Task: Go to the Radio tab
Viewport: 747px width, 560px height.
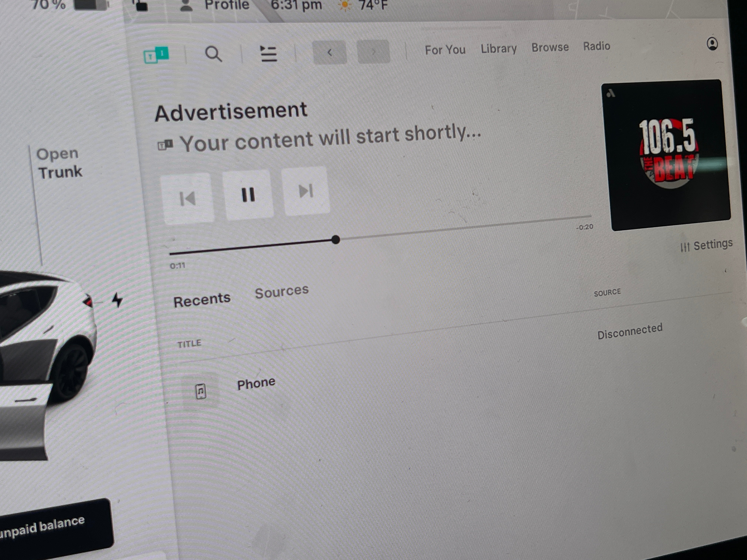Action: [596, 46]
